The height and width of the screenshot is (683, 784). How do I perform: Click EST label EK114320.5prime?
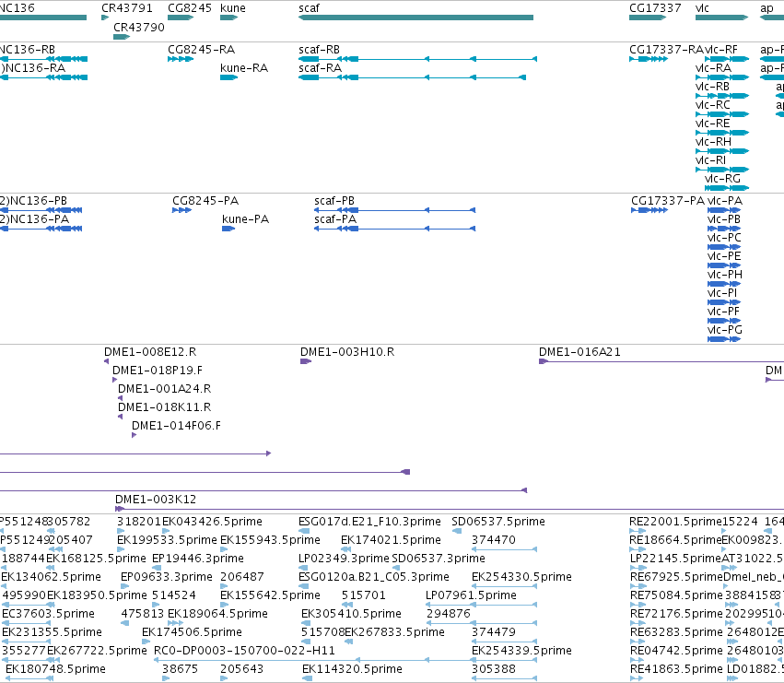[x=352, y=670]
